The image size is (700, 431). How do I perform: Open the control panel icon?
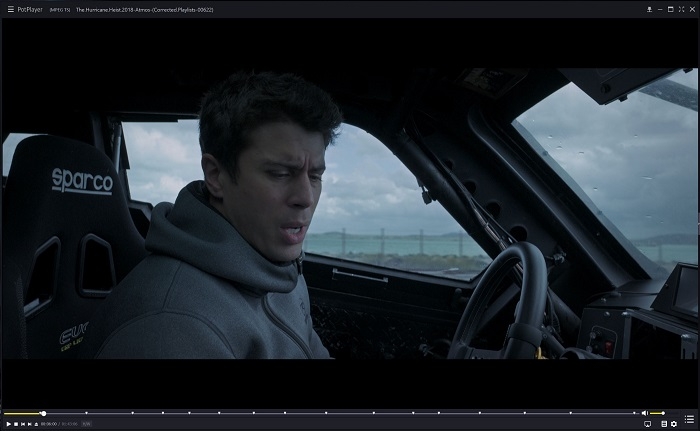pos(664,424)
